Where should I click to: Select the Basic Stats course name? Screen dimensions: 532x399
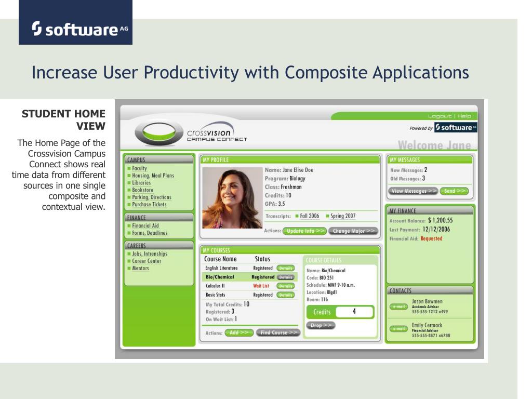215,295
